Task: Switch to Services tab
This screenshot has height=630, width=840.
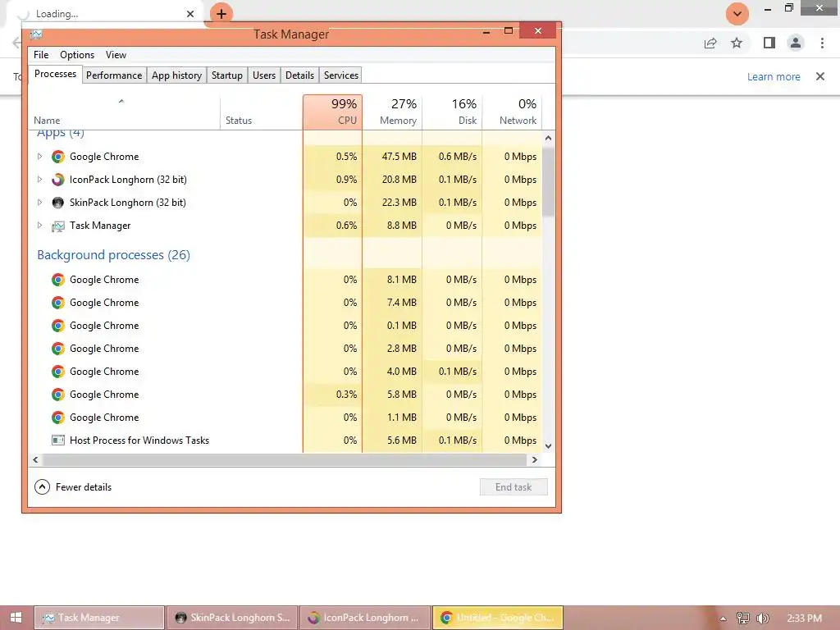Action: pyautogui.click(x=340, y=75)
